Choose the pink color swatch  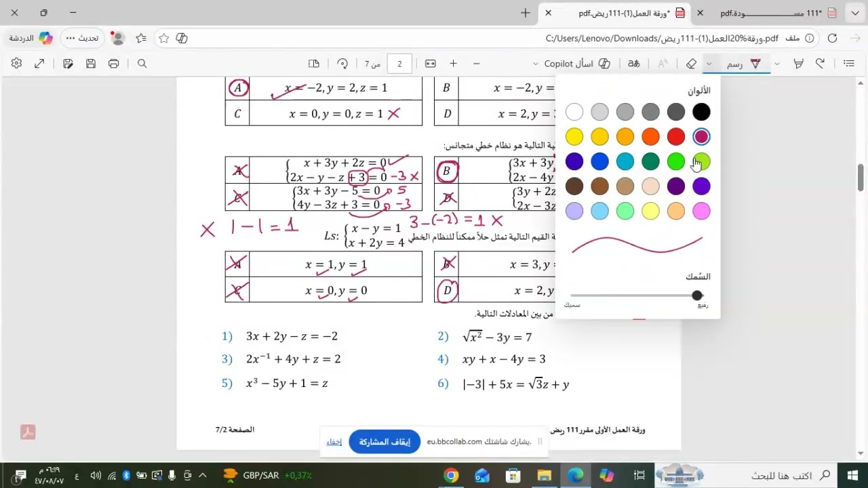click(x=701, y=211)
